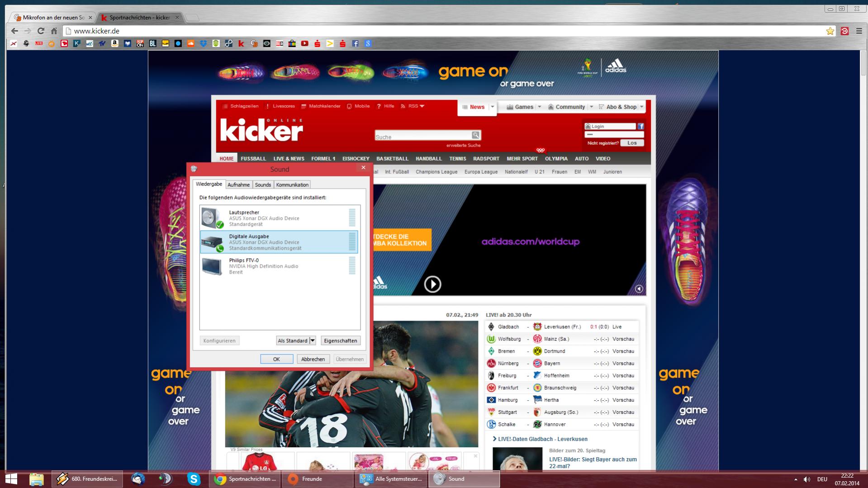Screen dimensions: 868x488
Task: Open Windows Start button
Action: [11, 479]
